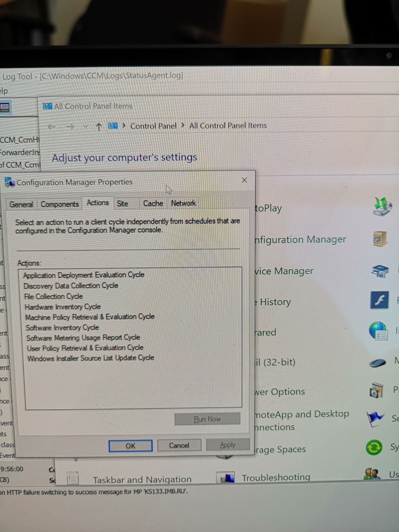Viewport: 399px width, 532px height.
Task: Switch to the General tab
Action: (x=21, y=204)
